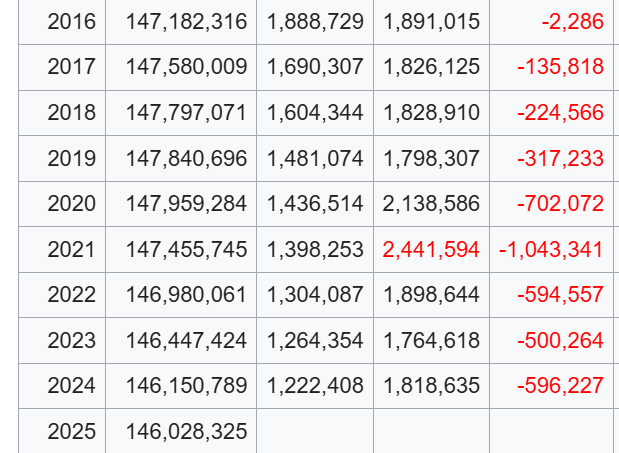Select 2024 natural change -596,227
Image resolution: width=619 pixels, height=453 pixels.
pyautogui.click(x=560, y=386)
